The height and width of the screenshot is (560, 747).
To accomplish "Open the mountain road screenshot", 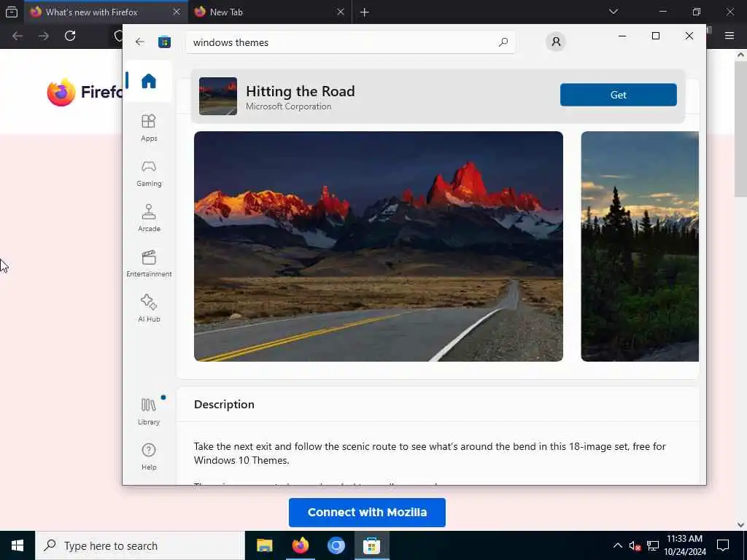I will [x=379, y=246].
